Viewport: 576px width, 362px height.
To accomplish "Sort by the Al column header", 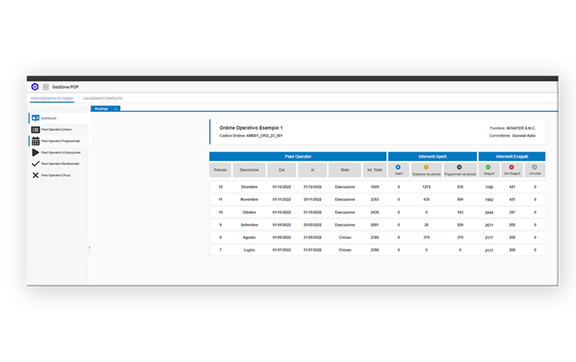I will tap(313, 170).
